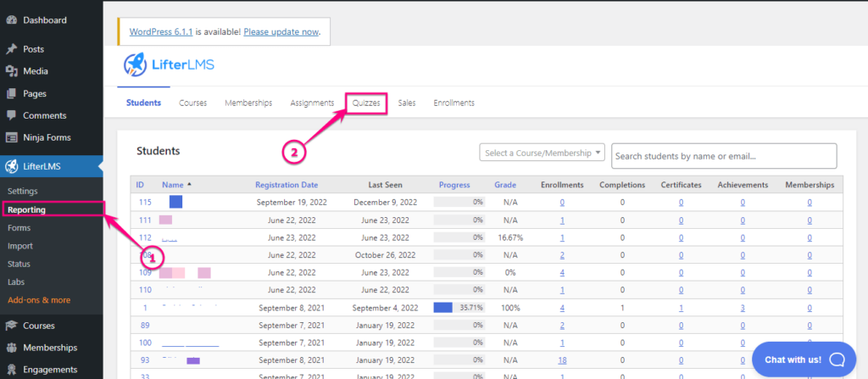Click the chat bubble icon in Chat with us
868x379 pixels.
837,359
